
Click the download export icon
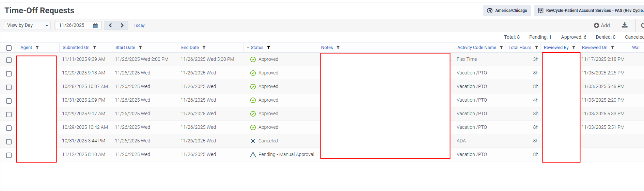coord(625,25)
